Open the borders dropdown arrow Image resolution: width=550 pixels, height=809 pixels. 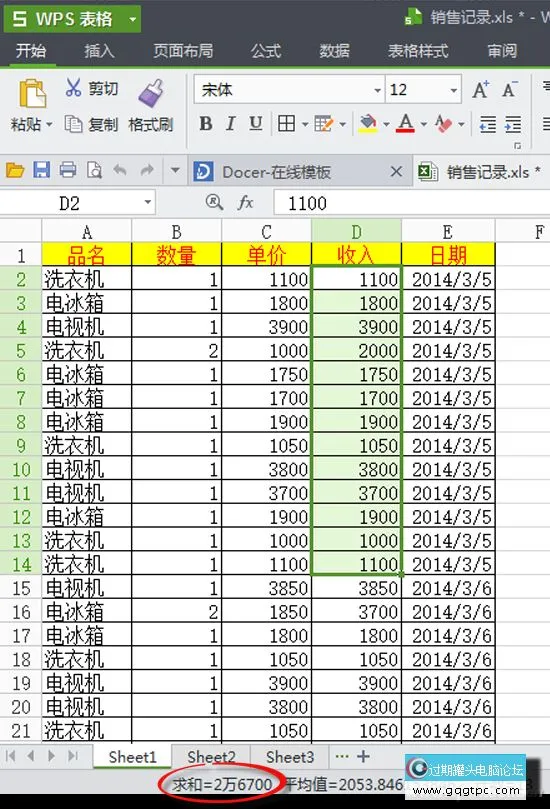pos(304,124)
